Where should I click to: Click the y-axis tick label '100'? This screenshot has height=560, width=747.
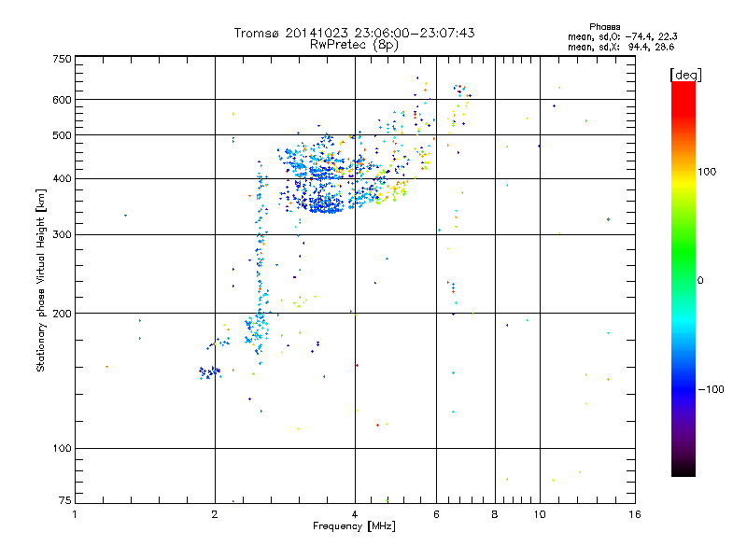click(x=63, y=449)
